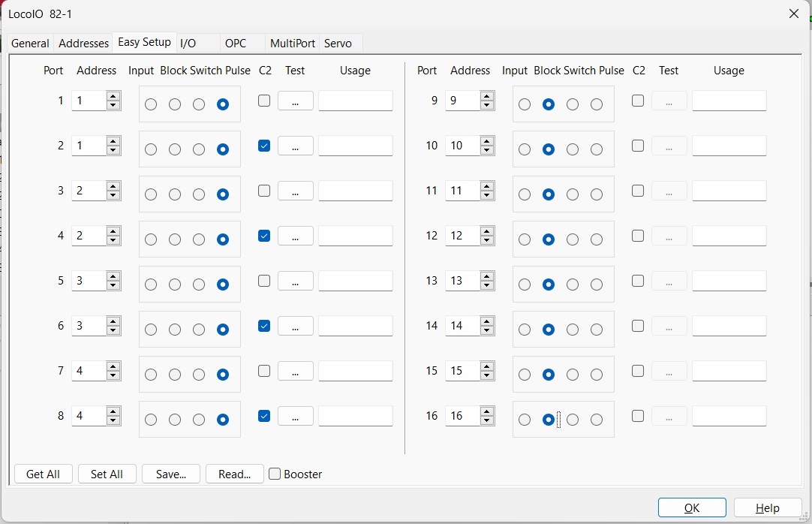Decrement the Port 5 address spinner down arrow
This screenshot has height=524, width=812.
[113, 285]
